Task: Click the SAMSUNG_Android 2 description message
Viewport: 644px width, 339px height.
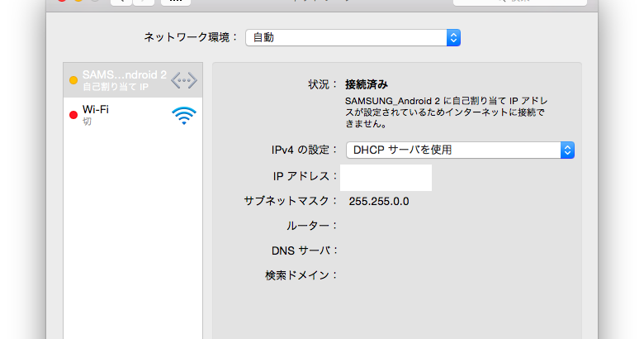Action: 447,112
